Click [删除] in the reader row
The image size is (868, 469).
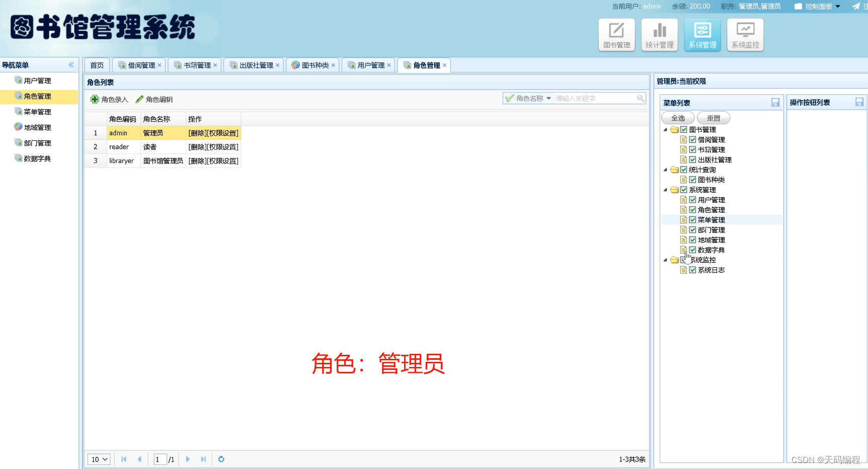pos(197,147)
